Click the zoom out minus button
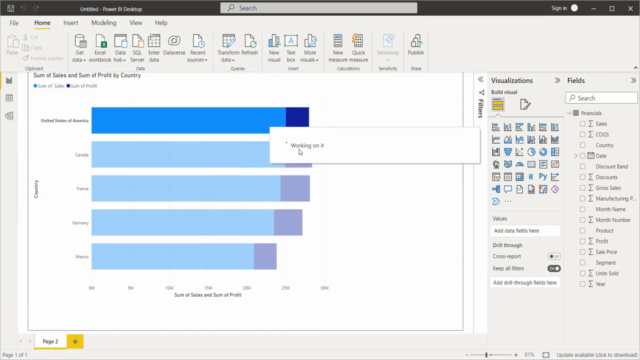This screenshot has height=360, width=640. [467, 355]
